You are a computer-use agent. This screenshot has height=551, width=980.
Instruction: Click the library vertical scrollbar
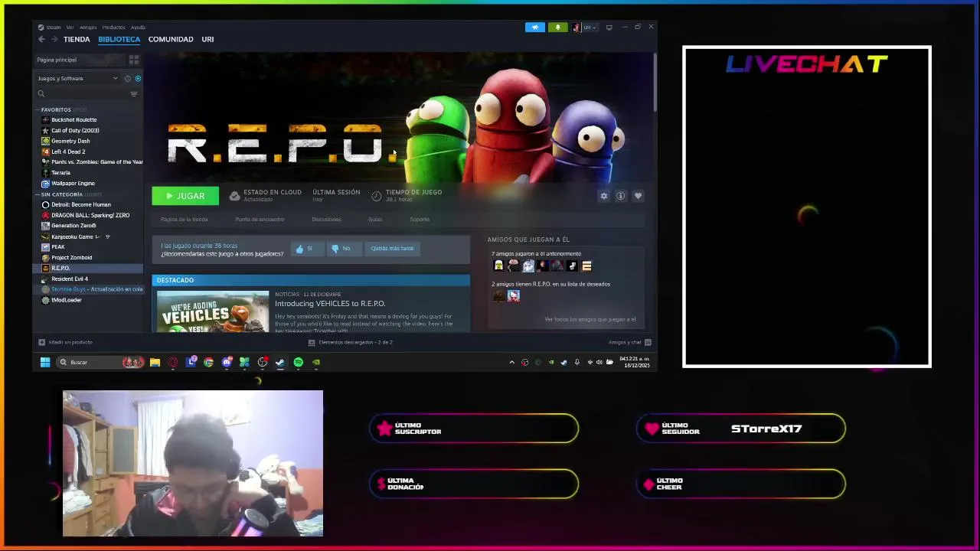(x=655, y=84)
